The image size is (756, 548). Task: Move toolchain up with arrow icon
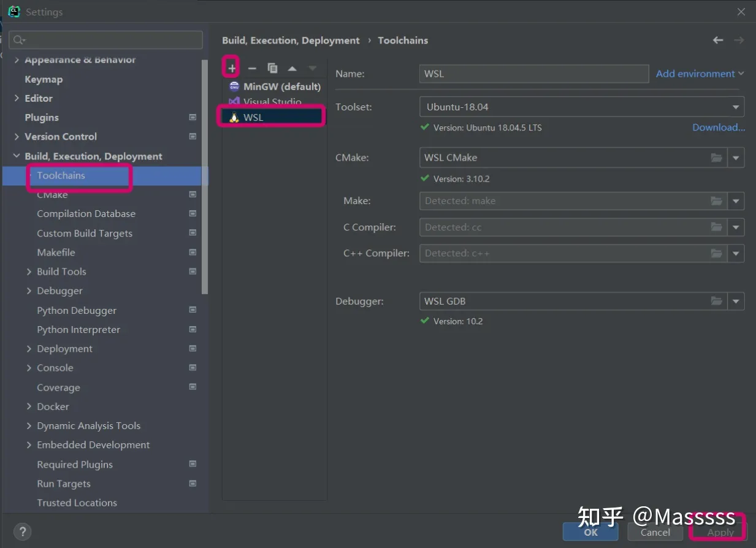pyautogui.click(x=292, y=68)
